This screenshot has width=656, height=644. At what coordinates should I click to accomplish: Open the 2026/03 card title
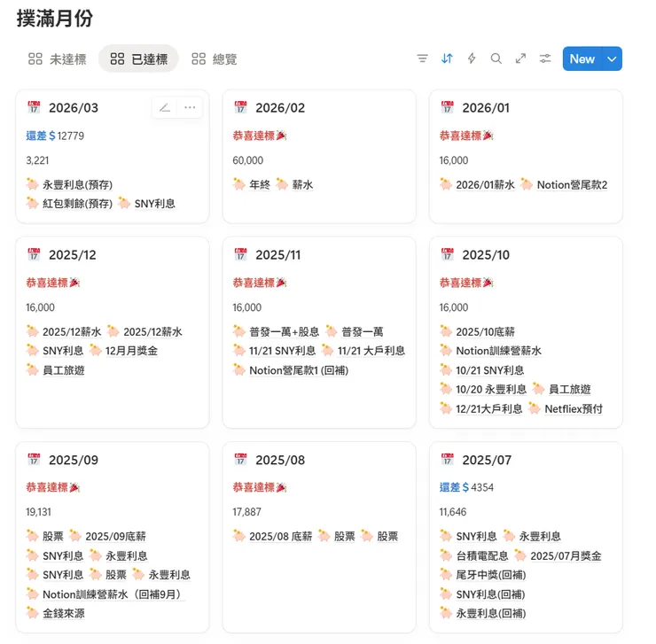click(74, 108)
